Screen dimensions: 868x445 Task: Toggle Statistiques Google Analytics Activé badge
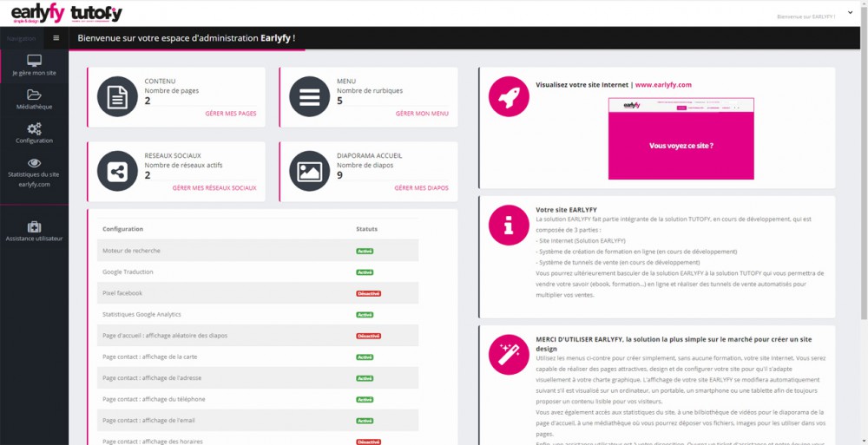click(x=365, y=315)
